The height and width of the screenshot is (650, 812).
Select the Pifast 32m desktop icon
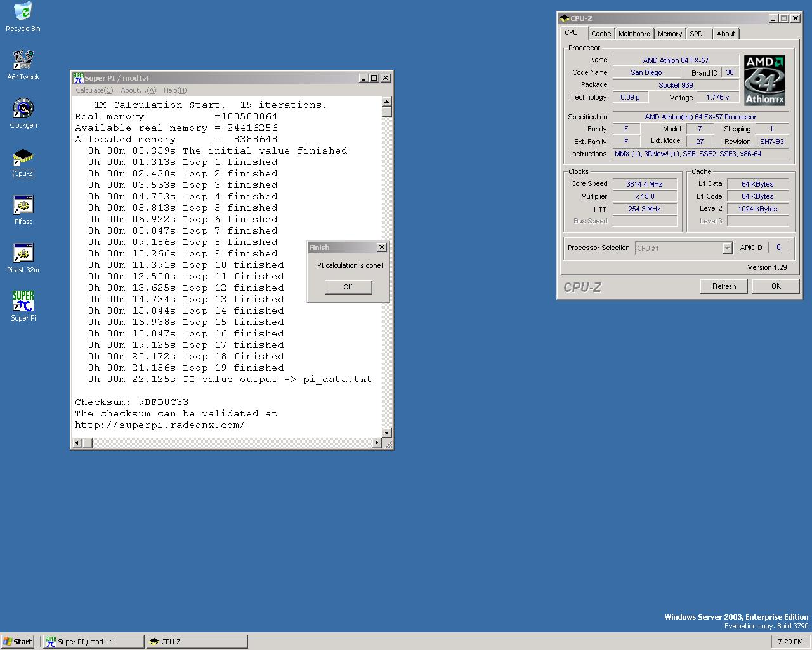point(23,258)
